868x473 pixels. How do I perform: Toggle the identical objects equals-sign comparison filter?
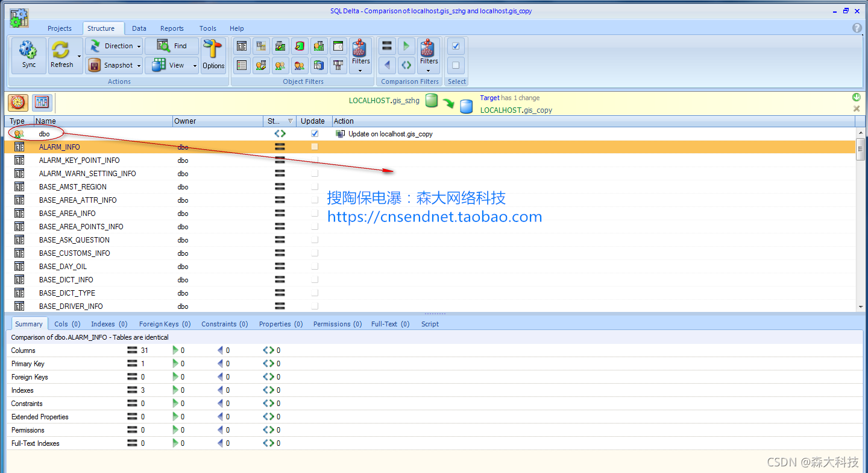tap(388, 46)
